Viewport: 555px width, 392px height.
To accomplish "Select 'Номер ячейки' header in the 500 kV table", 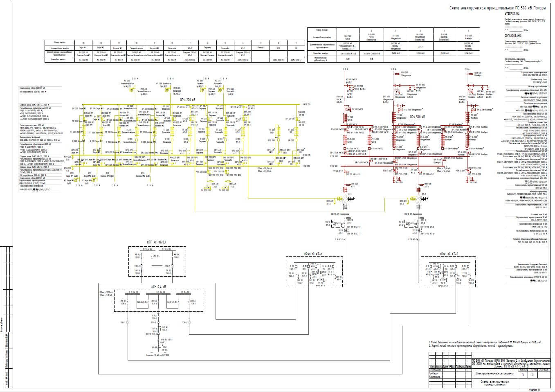I will click(322, 30).
